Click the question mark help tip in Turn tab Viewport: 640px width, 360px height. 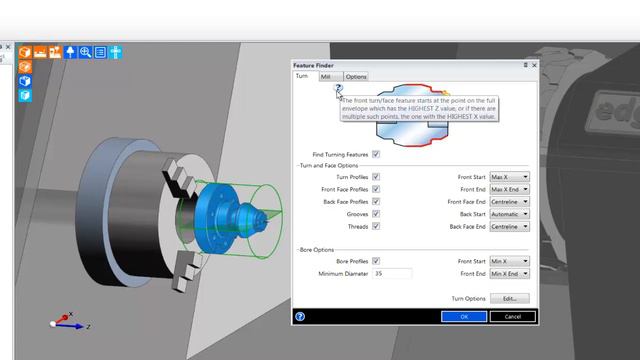[338, 88]
